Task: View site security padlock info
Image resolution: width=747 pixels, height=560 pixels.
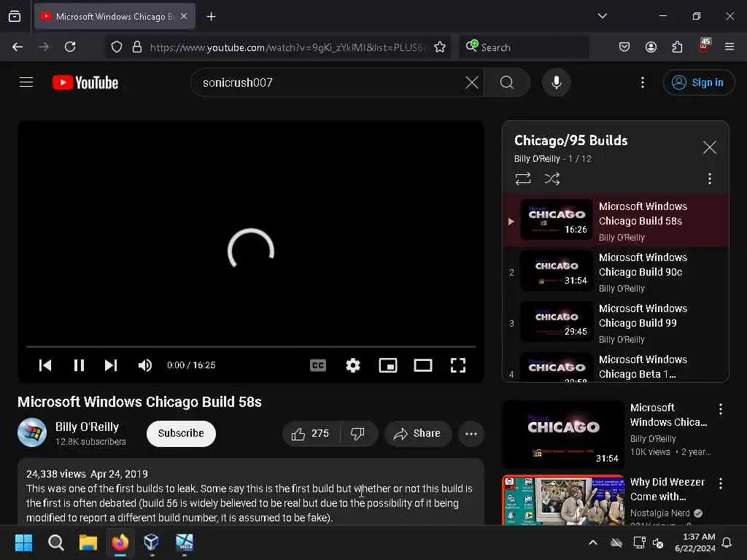Action: pyautogui.click(x=137, y=47)
